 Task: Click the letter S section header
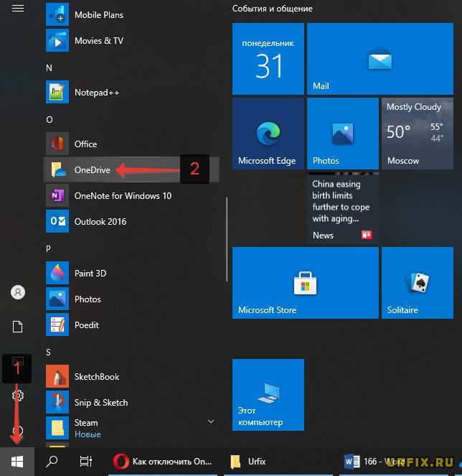[48, 352]
